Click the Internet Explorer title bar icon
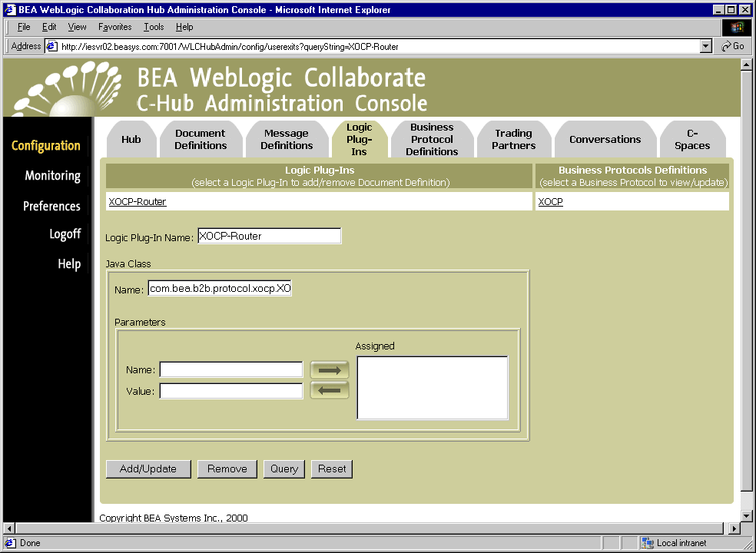This screenshot has height=553, width=756. (10, 10)
